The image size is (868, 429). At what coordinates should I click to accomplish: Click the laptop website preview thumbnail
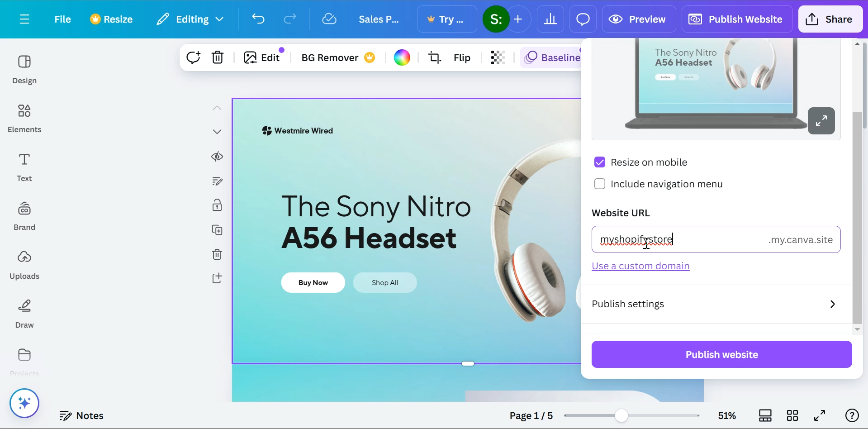[716, 88]
